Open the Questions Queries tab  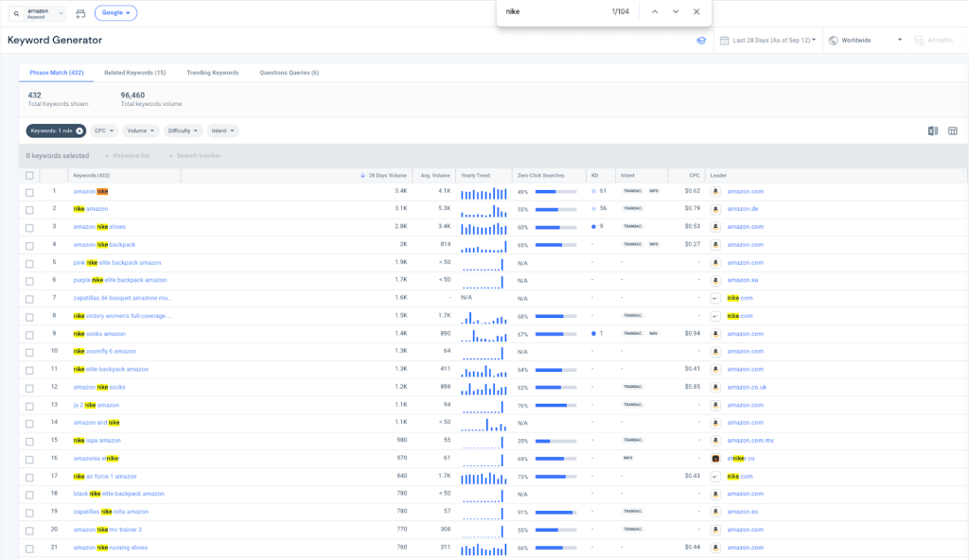tap(289, 73)
